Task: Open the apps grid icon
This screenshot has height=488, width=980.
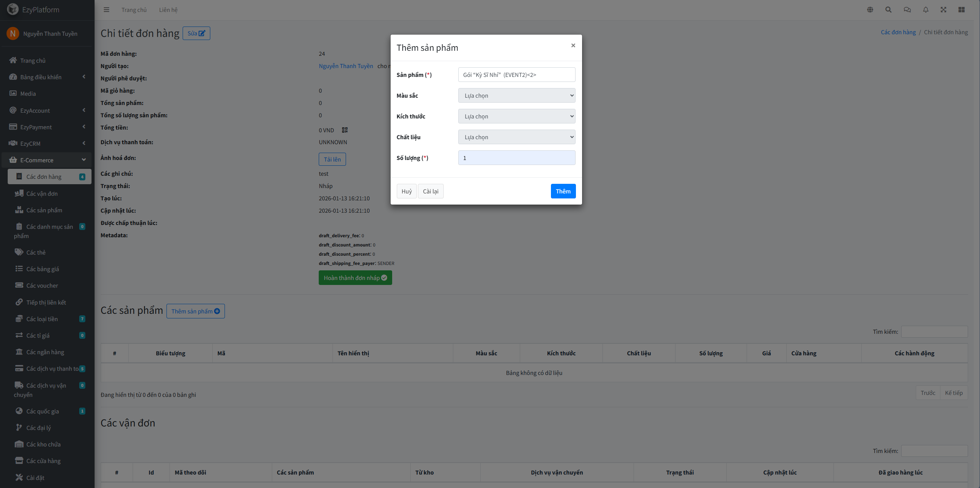Action: (962, 10)
